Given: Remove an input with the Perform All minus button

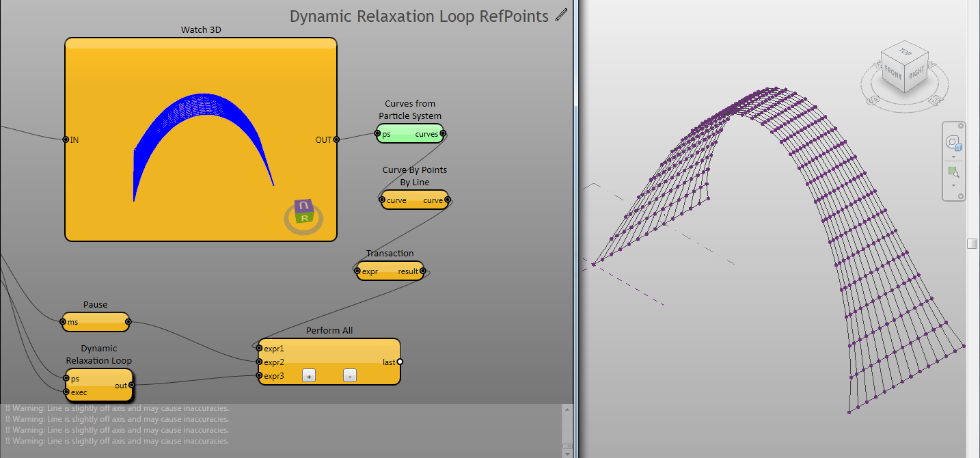Looking at the screenshot, I should click(x=349, y=375).
